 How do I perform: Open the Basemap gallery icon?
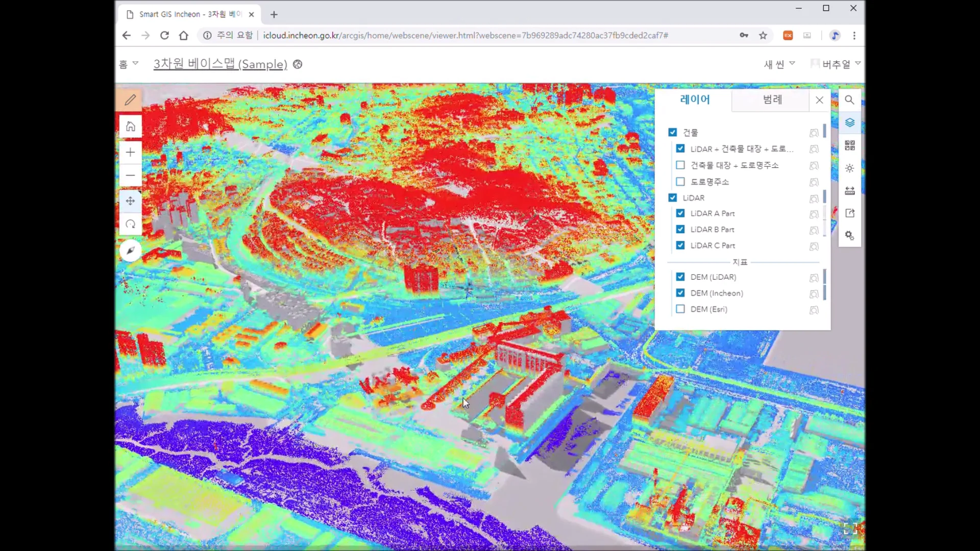point(850,145)
